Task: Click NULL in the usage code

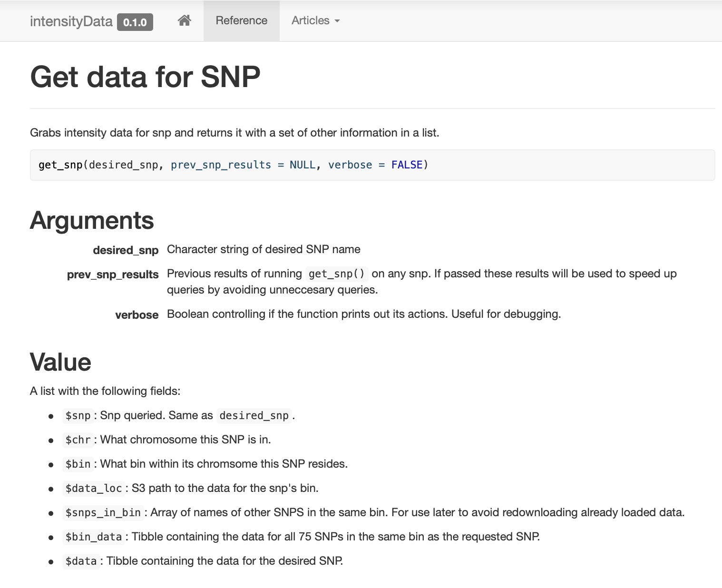Action: click(x=302, y=165)
